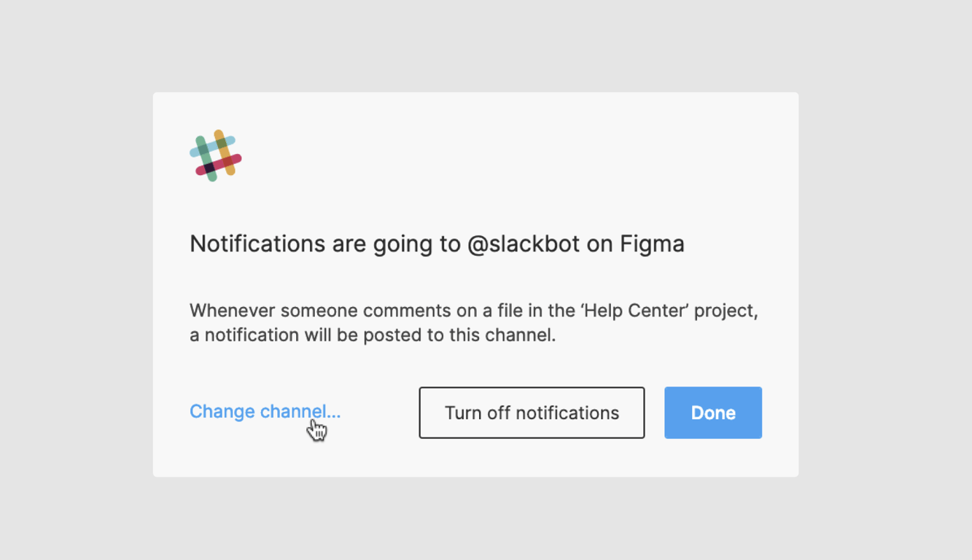Click the word 'Figma' in the heading

(x=652, y=244)
